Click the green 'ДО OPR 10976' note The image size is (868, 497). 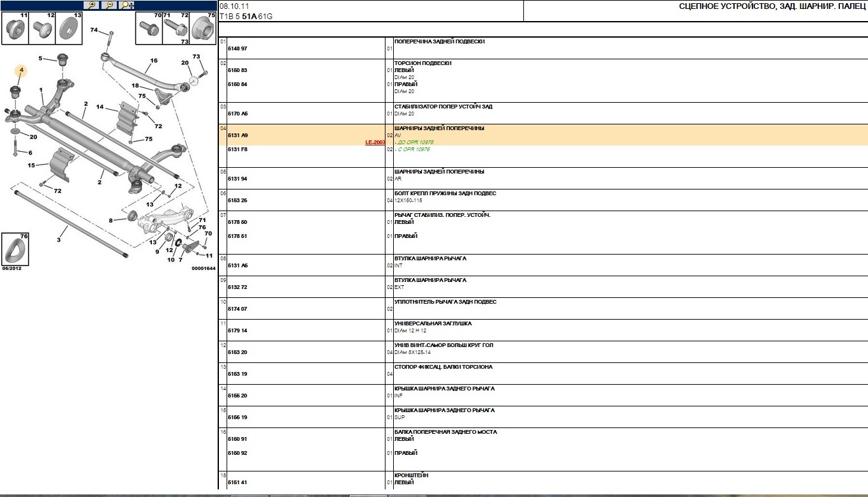415,142
